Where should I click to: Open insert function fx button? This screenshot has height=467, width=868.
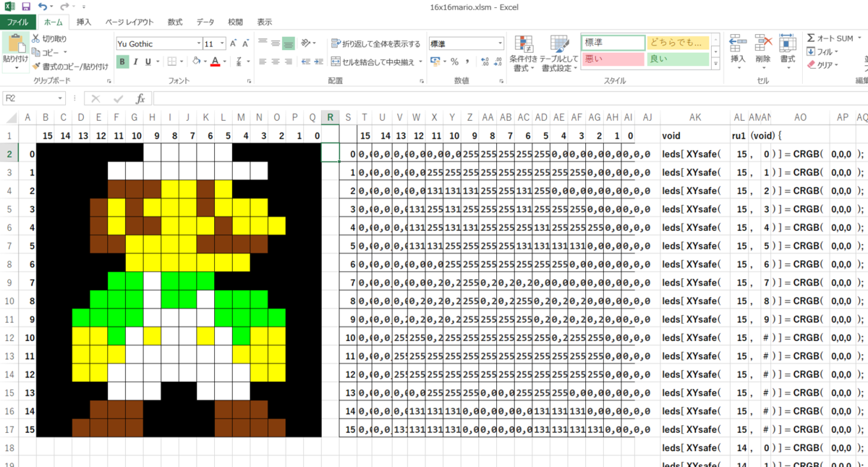pyautogui.click(x=141, y=98)
